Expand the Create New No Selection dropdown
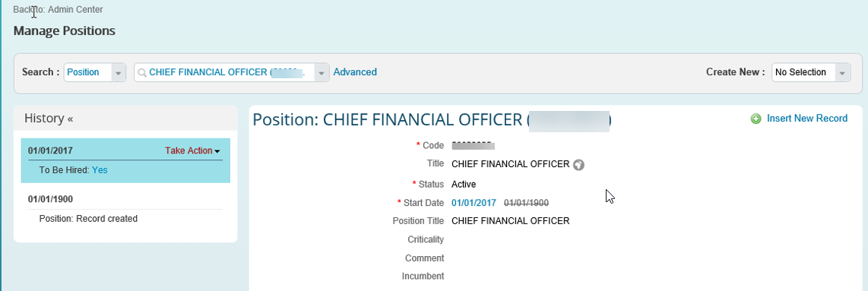The image size is (868, 291). [x=842, y=72]
